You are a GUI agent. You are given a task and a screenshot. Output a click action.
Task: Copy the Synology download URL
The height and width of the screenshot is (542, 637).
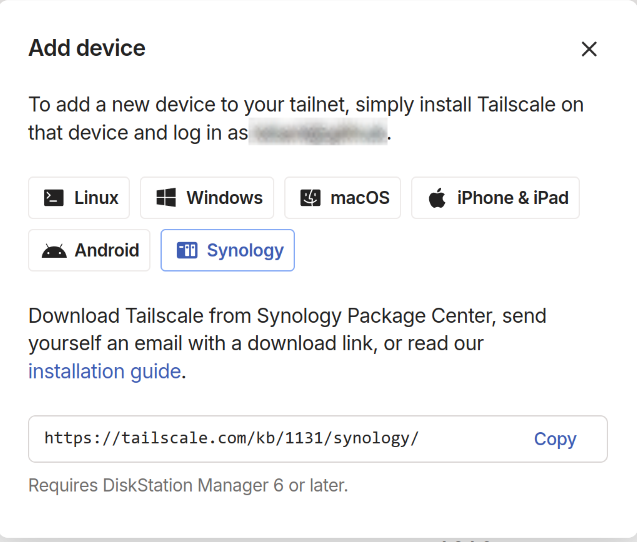click(555, 439)
